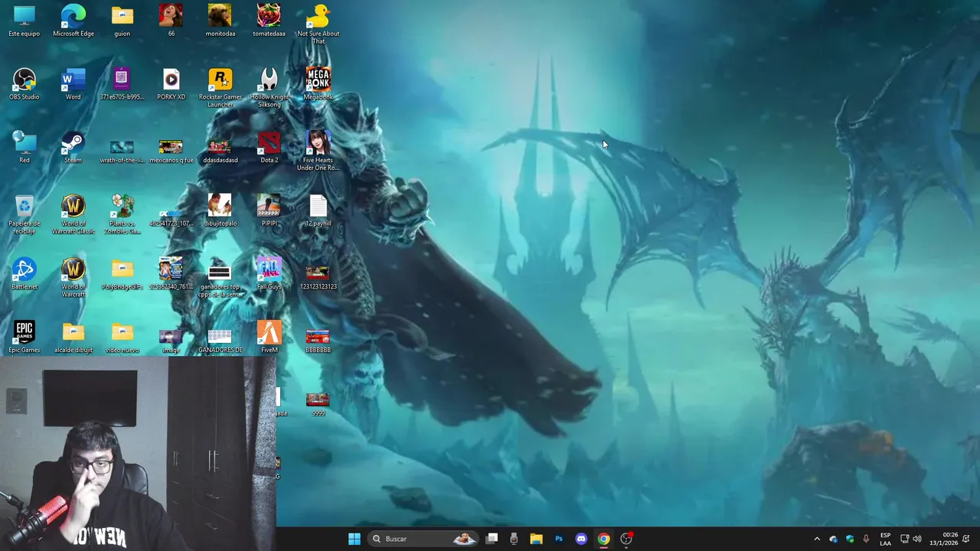The image size is (980, 551).
Task: Launch Steam from the desktop
Action: (73, 147)
